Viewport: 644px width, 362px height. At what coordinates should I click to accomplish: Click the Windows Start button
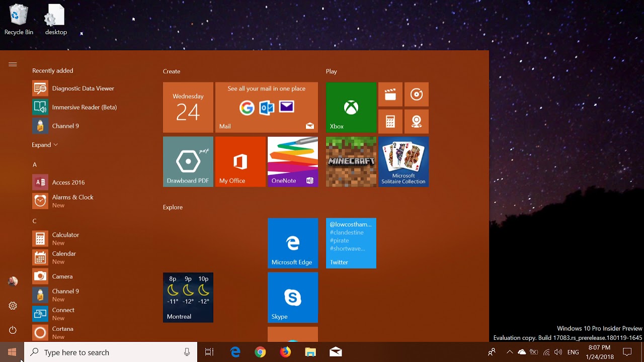coord(12,352)
